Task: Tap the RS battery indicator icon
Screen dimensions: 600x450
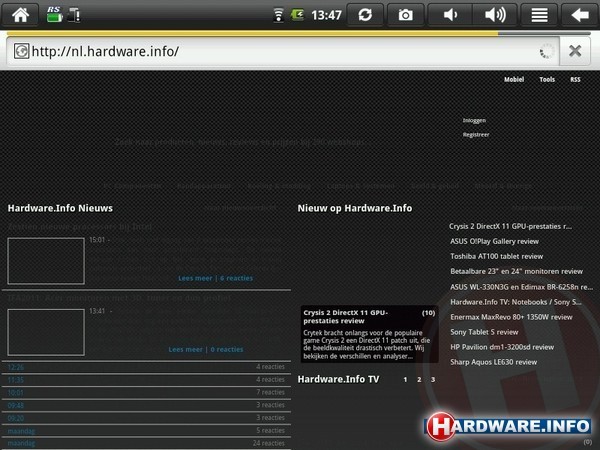Action: tap(54, 15)
